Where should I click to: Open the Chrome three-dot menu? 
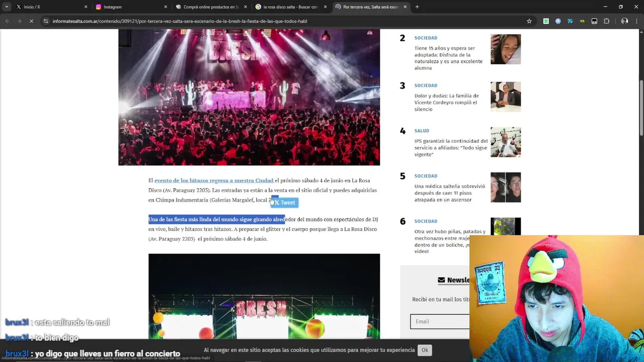point(636,21)
